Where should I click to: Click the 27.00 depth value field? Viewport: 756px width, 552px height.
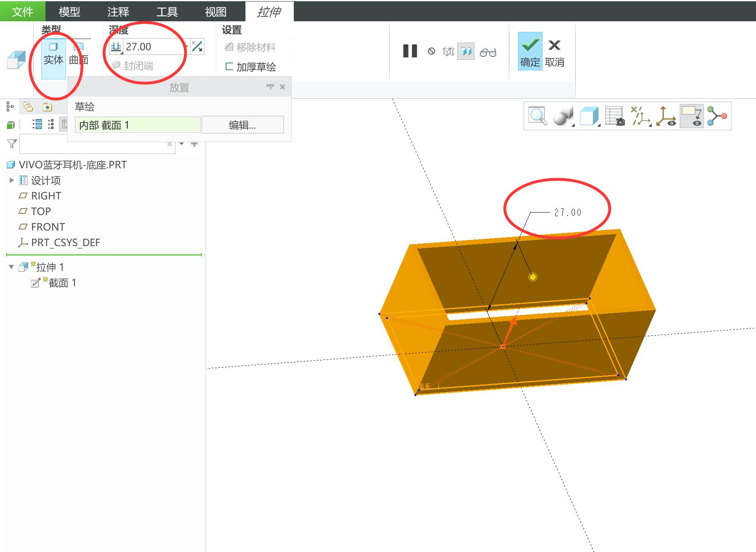pos(154,47)
